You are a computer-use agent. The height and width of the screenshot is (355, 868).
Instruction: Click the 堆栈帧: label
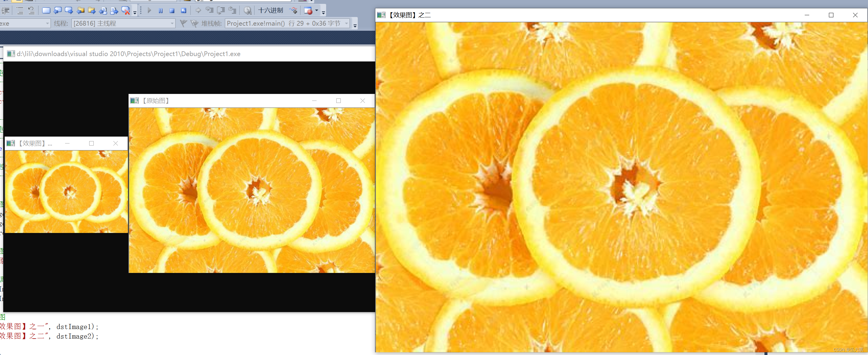(x=212, y=23)
